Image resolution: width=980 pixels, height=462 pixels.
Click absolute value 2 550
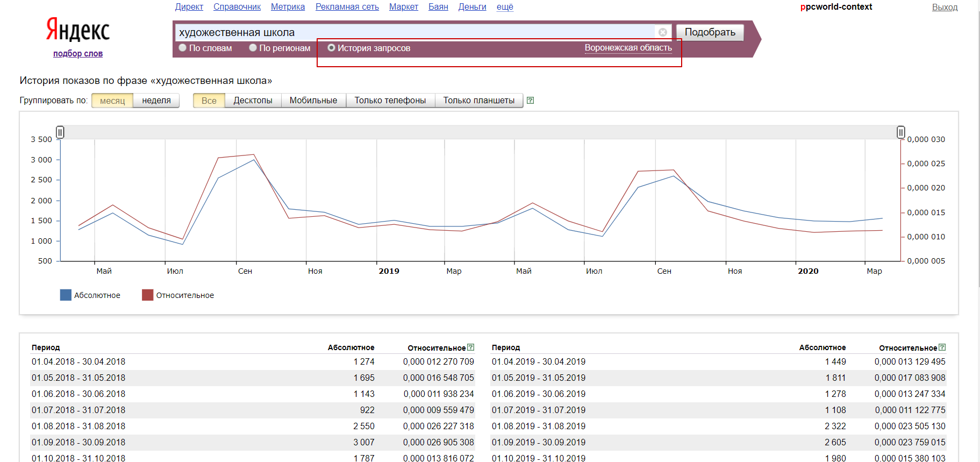point(364,427)
